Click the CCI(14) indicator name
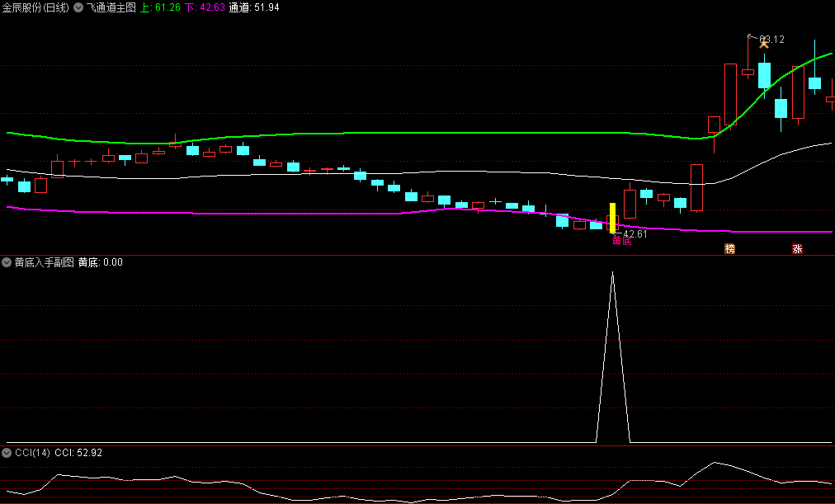 (32, 452)
